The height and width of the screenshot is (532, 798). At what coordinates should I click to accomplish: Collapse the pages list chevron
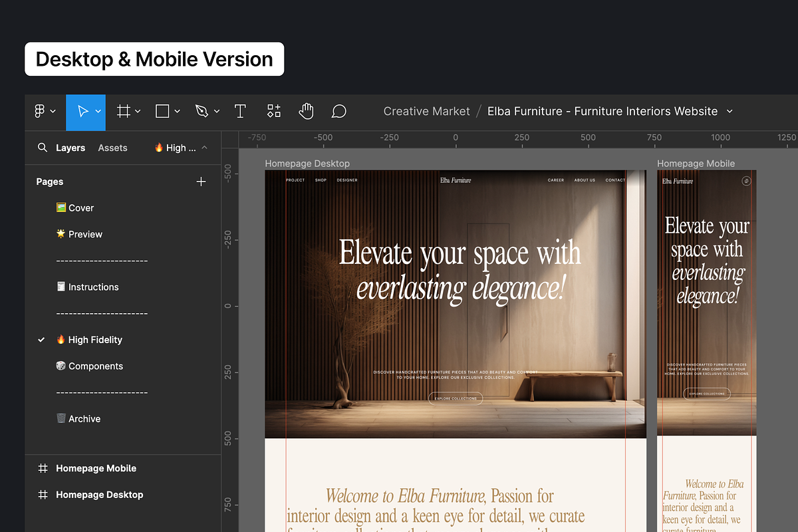tap(204, 148)
